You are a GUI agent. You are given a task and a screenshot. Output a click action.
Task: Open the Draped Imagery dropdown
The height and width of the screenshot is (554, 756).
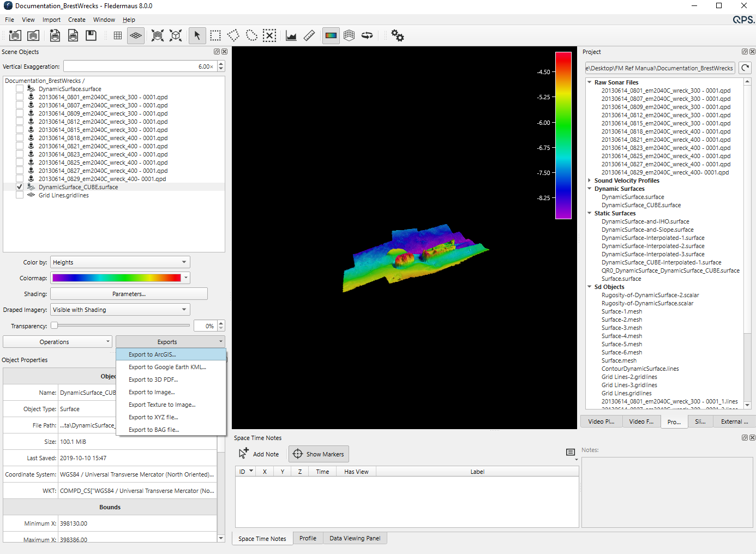(120, 310)
